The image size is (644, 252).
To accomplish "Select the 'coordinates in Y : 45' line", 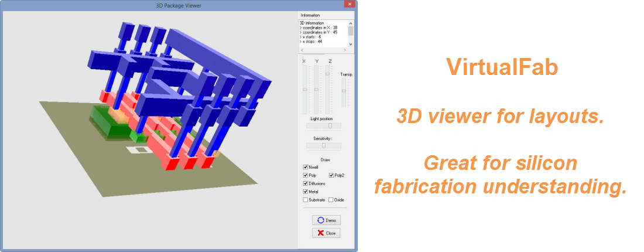I will pos(318,32).
